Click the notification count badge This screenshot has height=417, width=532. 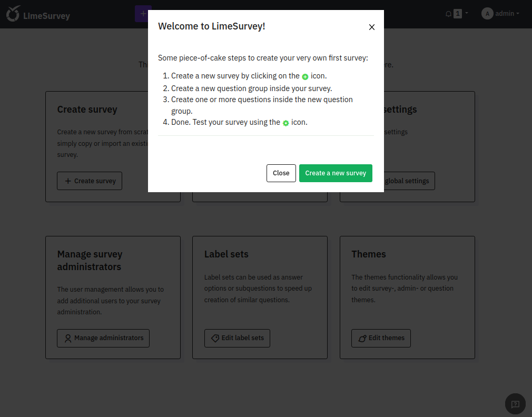pyautogui.click(x=458, y=14)
